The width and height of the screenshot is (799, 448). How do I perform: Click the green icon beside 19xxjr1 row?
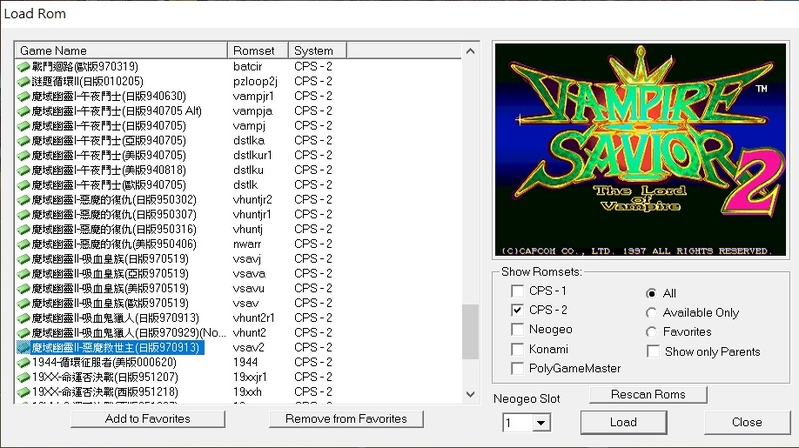click(x=23, y=377)
